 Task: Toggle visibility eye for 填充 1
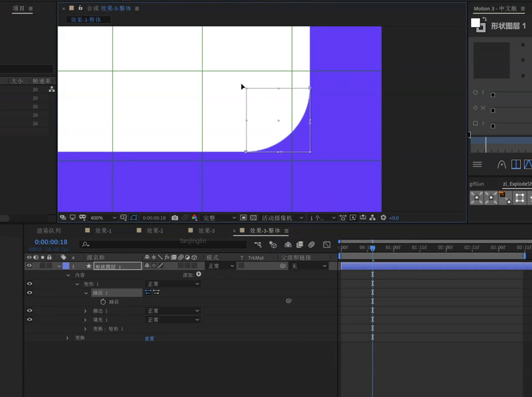(x=30, y=319)
